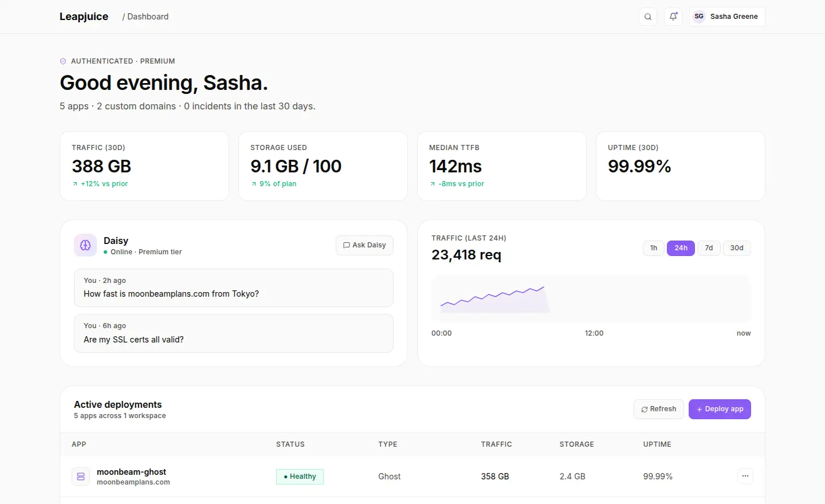Open the Uptime (30D) 99.99% card
825x504 pixels.
pos(681,166)
